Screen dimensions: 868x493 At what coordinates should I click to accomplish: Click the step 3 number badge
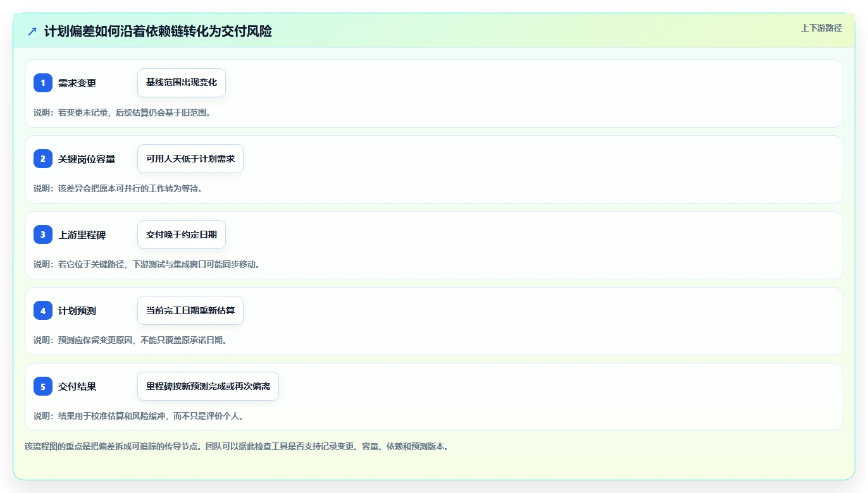[43, 234]
